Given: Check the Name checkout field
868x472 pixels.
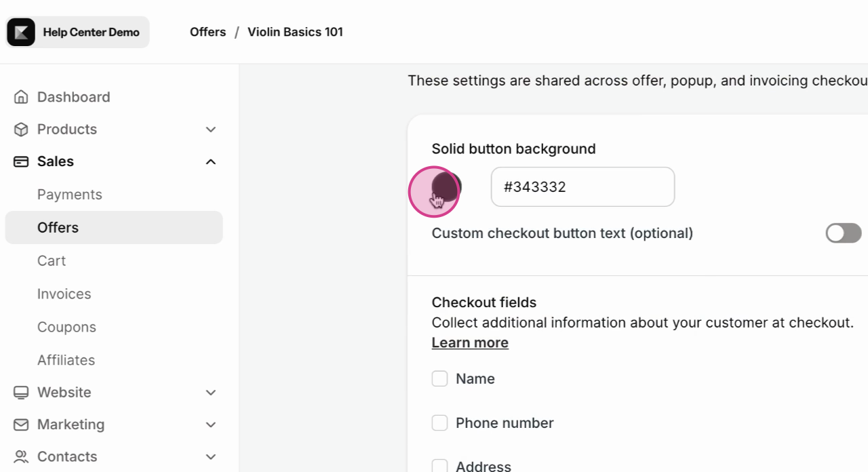Looking at the screenshot, I should pyautogui.click(x=440, y=379).
